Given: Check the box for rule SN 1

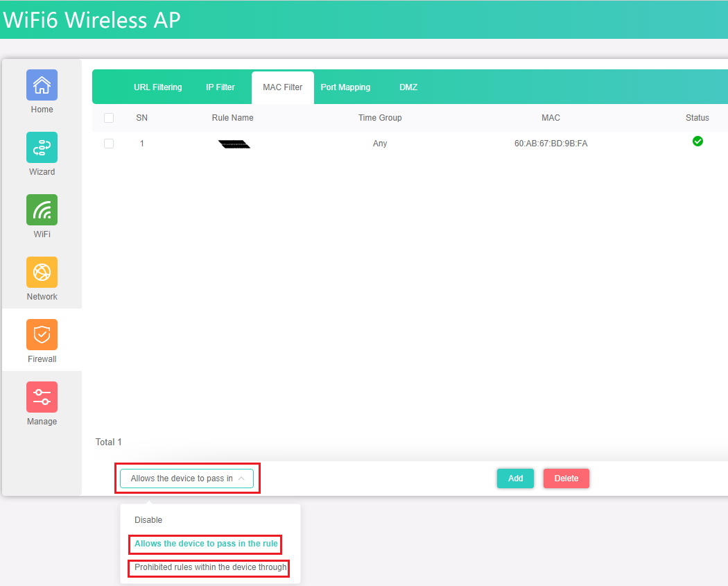Looking at the screenshot, I should pyautogui.click(x=109, y=144).
